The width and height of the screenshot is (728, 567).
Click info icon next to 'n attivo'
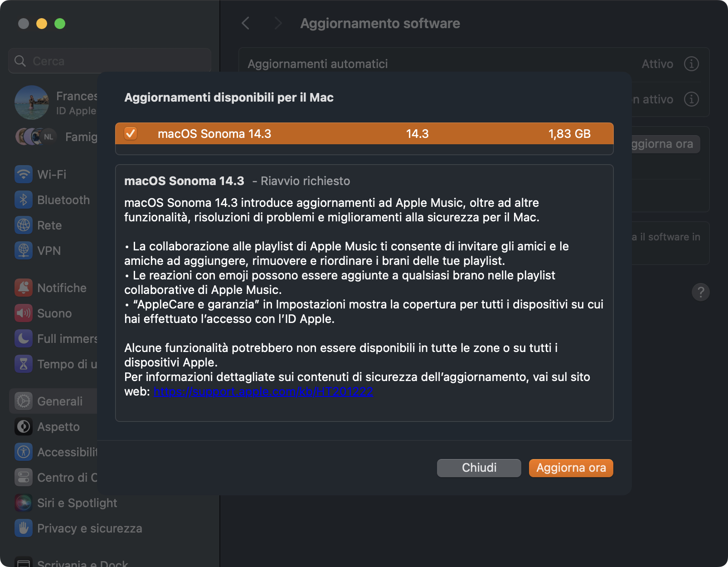click(691, 99)
